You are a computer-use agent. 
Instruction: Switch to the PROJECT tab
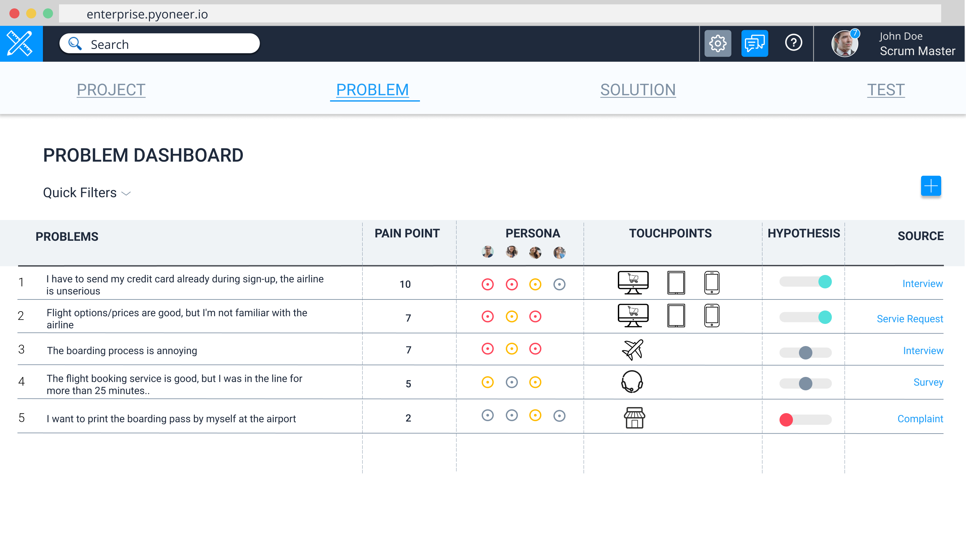(111, 90)
